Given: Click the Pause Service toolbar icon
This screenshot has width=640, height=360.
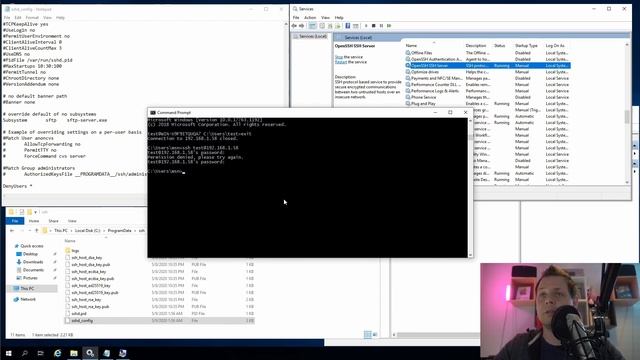Looking at the screenshot, I should tap(381, 26).
